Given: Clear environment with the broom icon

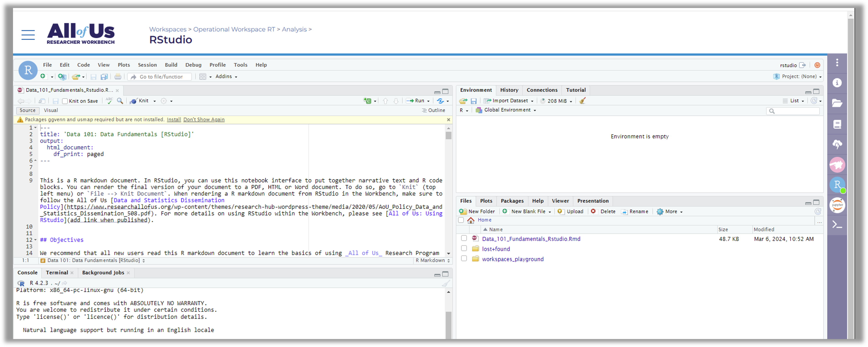Looking at the screenshot, I should pos(582,101).
